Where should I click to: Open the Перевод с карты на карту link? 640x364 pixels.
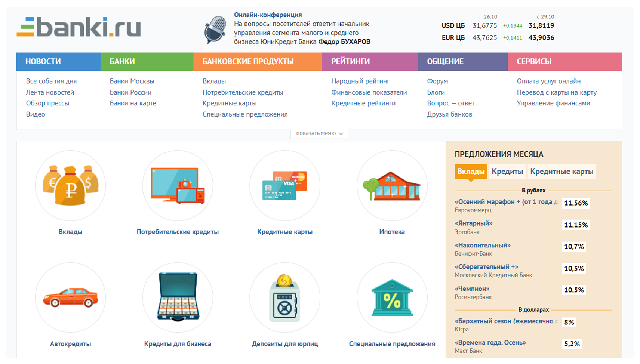pyautogui.click(x=556, y=92)
